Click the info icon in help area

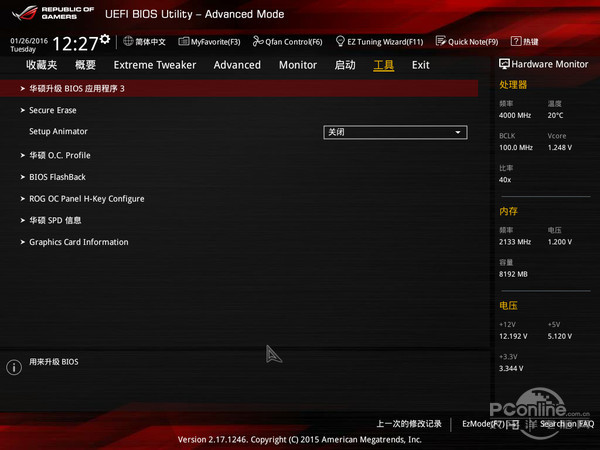coord(14,367)
